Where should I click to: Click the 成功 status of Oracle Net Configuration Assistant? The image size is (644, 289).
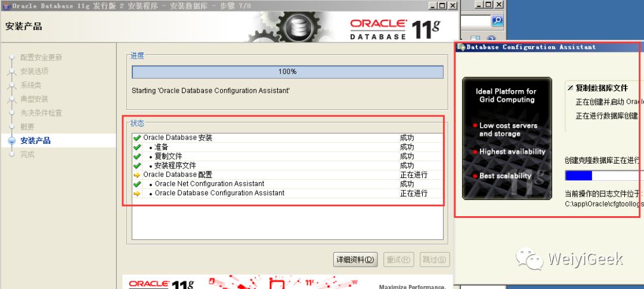point(407,184)
